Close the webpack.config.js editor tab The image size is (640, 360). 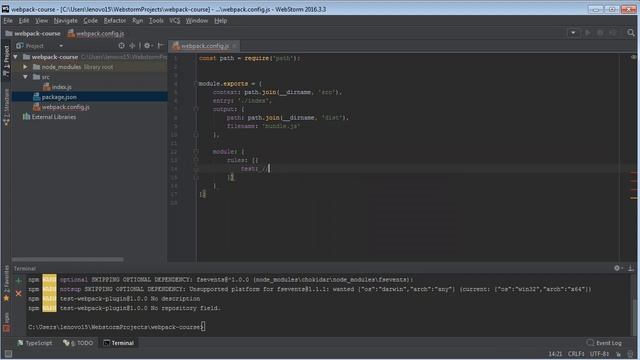(234, 46)
